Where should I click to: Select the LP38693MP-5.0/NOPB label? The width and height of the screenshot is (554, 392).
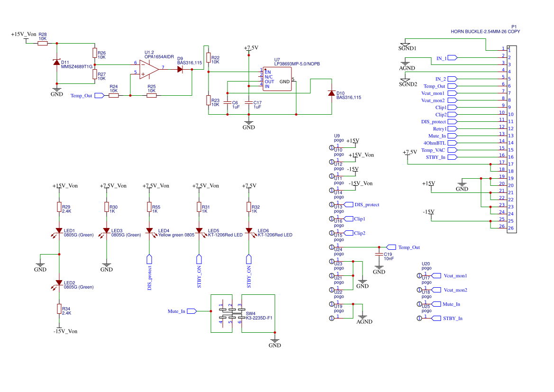(x=297, y=64)
